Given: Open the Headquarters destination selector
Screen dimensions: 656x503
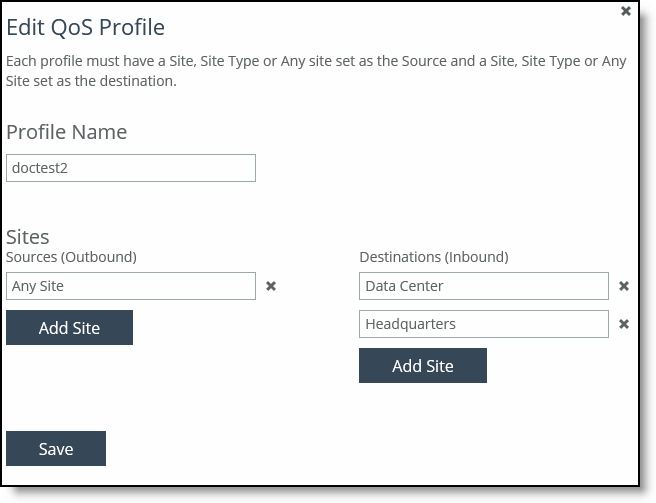Looking at the screenshot, I should pyautogui.click(x=484, y=324).
